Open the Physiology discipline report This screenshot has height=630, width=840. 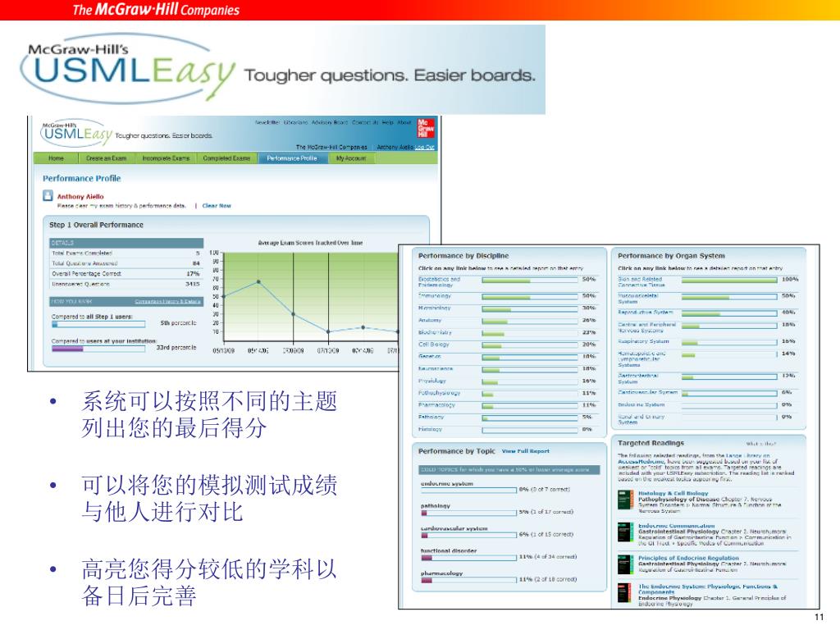coord(432,381)
